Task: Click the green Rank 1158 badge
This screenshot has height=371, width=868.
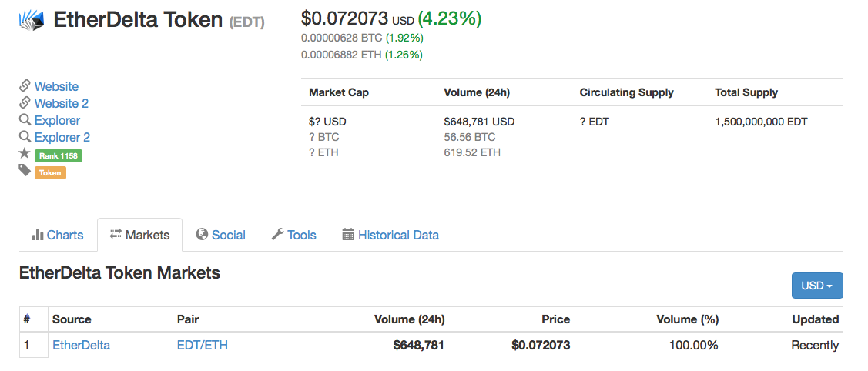Action: 59,155
